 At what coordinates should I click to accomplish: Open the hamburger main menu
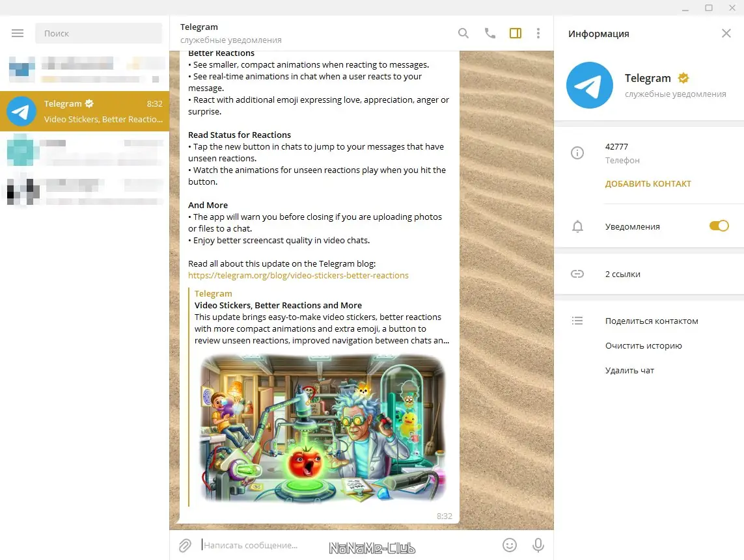(18, 33)
